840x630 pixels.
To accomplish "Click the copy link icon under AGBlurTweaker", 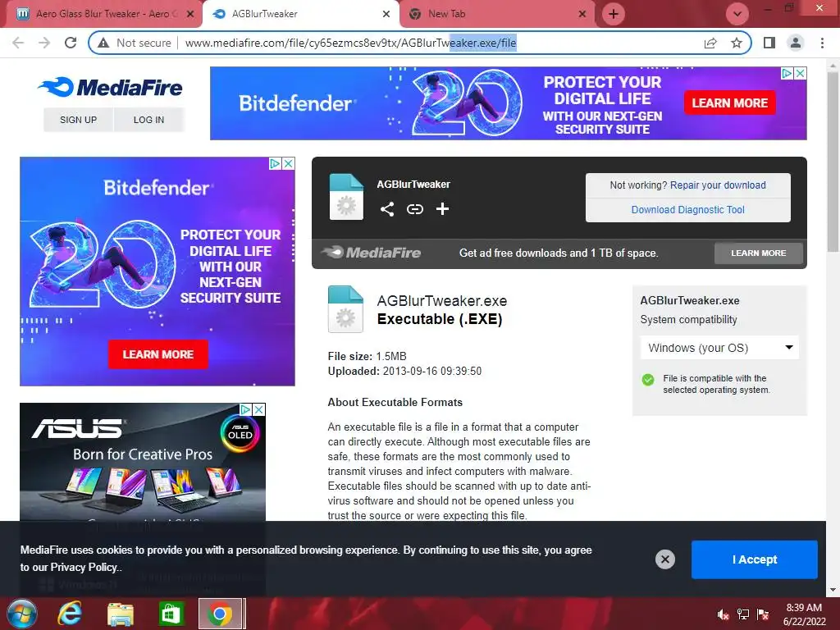I will 414,209.
